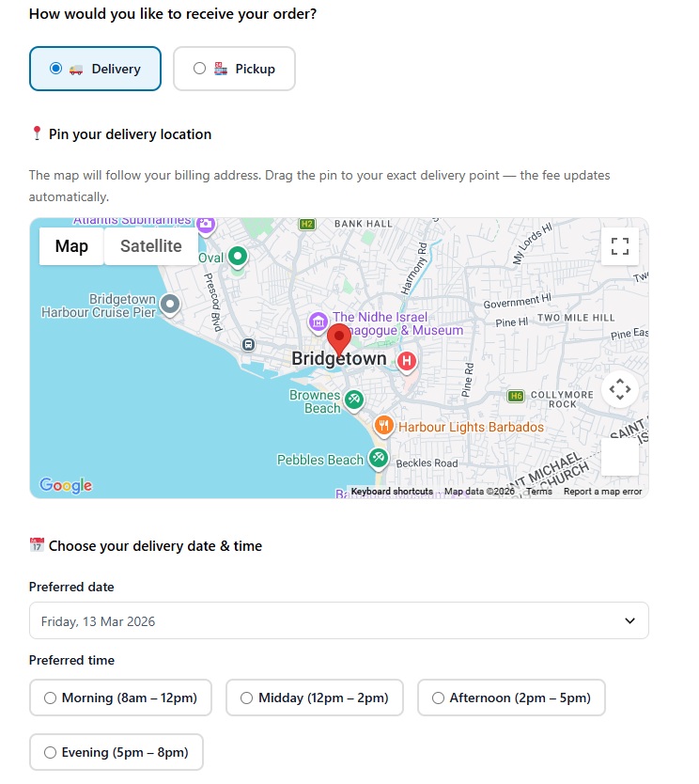Choose Afternoon (2pm – 5pm) time slot
Screen dimensions: 699x784
(438, 698)
